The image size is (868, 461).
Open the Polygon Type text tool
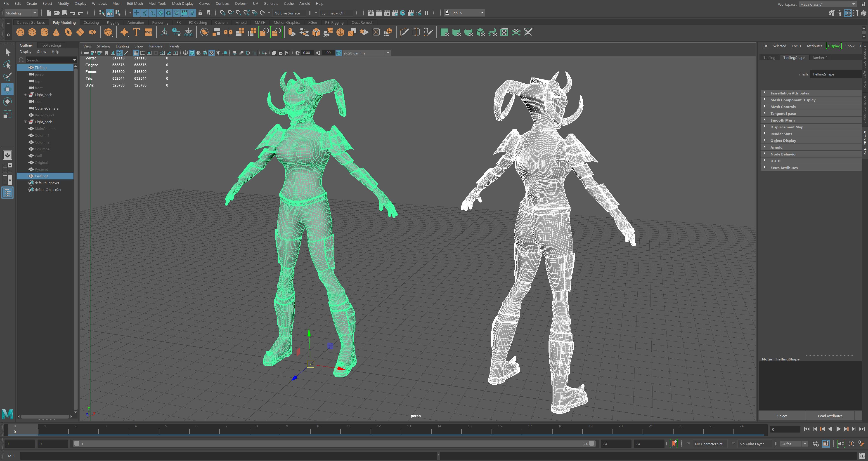136,32
